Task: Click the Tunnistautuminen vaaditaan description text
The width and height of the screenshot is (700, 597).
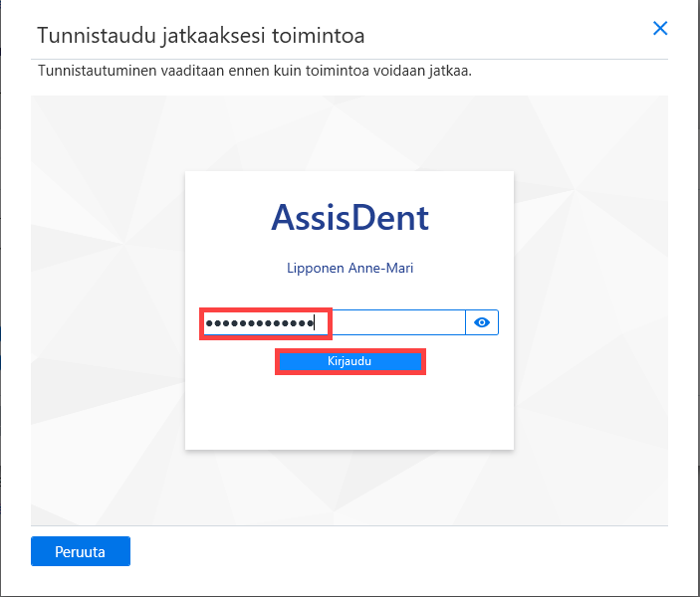Action: pyautogui.click(x=255, y=71)
